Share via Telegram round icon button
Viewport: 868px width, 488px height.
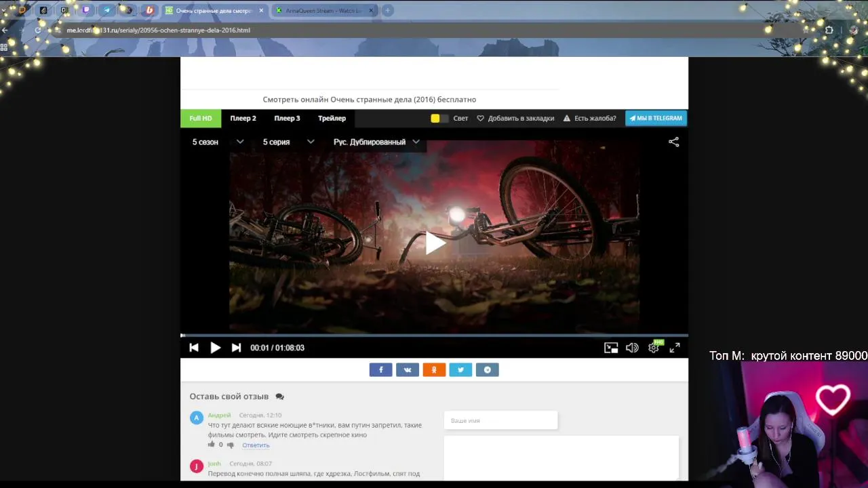point(487,369)
